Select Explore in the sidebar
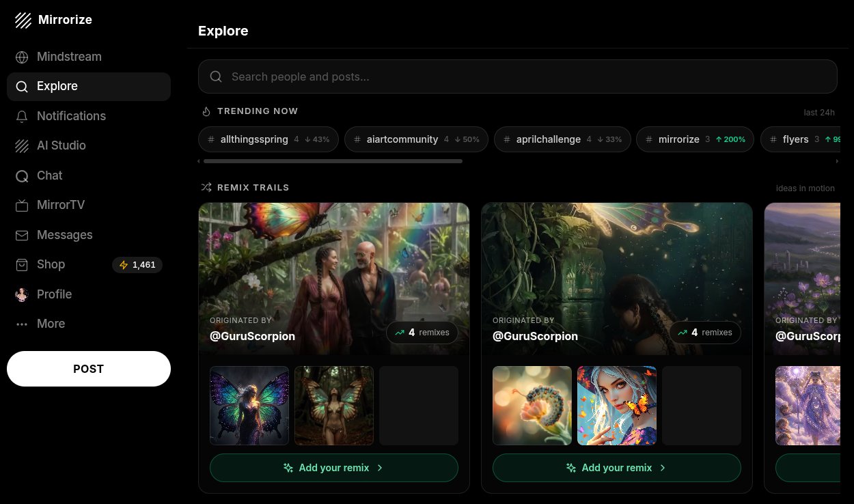Image resolution: width=854 pixels, height=504 pixels. point(89,87)
